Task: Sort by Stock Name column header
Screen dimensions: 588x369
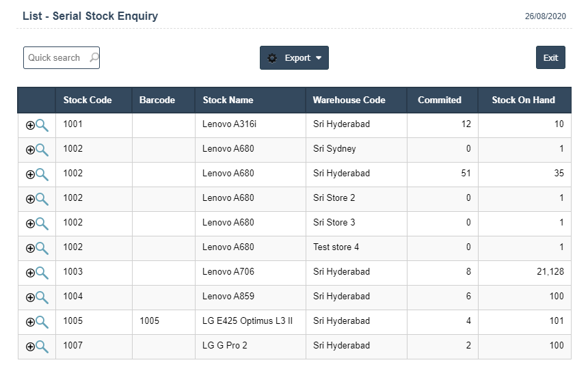Action: 228,100
